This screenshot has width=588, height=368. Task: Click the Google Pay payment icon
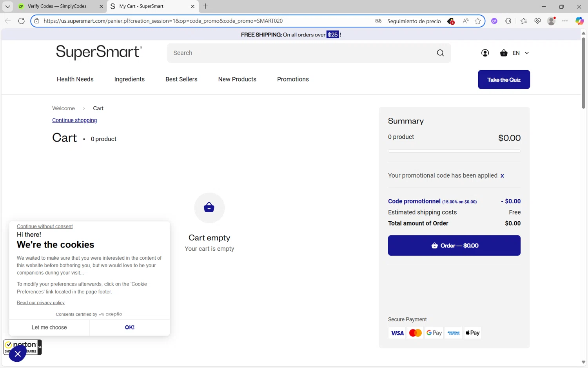[434, 333]
